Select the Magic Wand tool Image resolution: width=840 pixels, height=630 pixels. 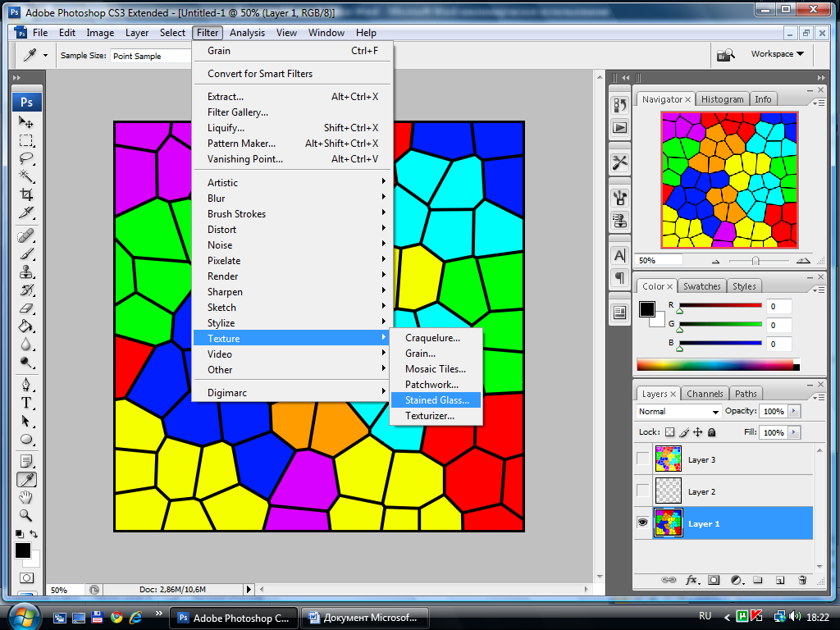[26, 176]
